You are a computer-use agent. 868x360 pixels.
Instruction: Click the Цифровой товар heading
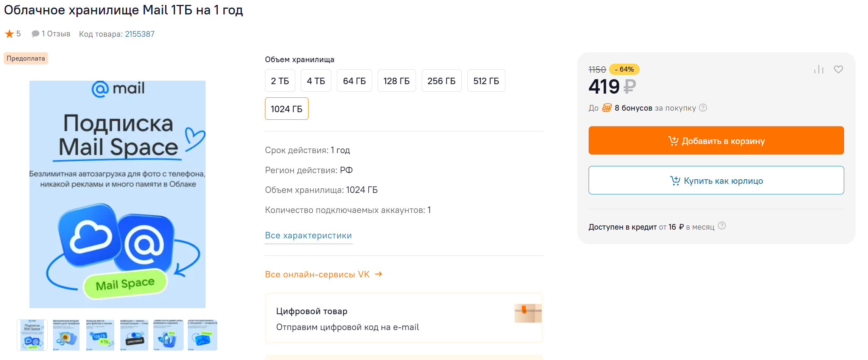312,311
